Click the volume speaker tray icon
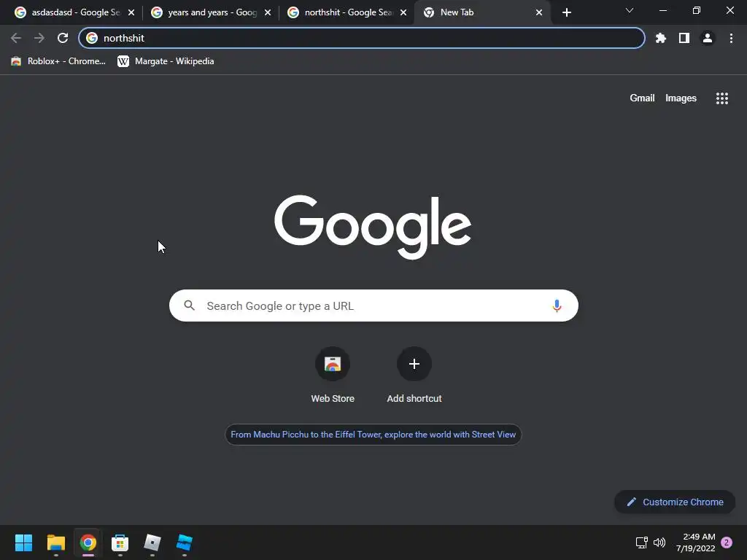This screenshot has width=747, height=560. click(659, 542)
